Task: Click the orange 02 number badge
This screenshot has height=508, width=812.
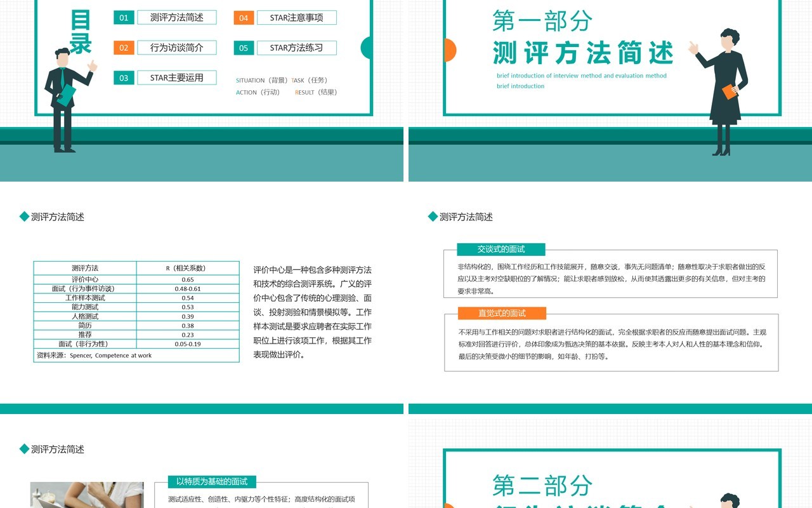Action: click(124, 48)
